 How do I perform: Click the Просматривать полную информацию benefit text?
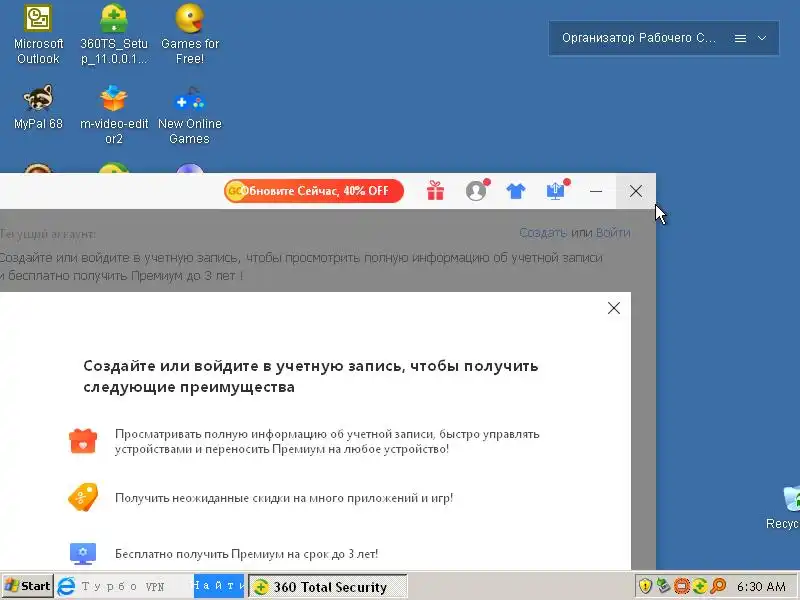click(327, 441)
